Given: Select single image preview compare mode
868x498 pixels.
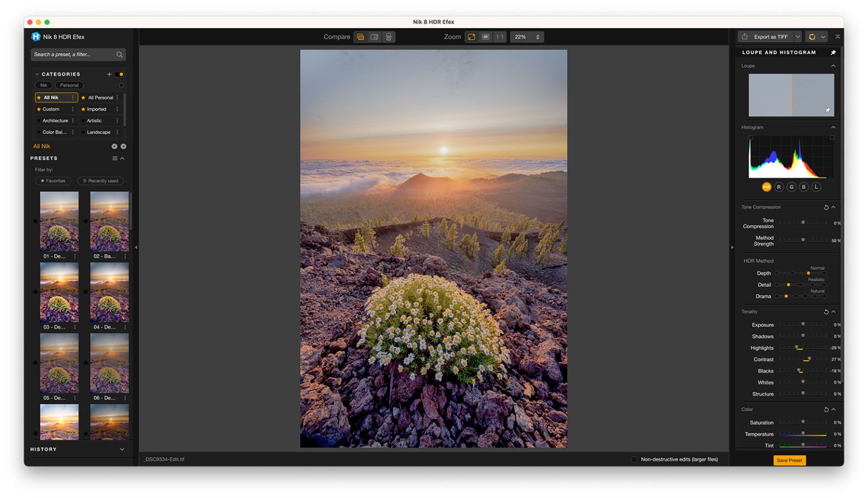Looking at the screenshot, I should pos(360,37).
